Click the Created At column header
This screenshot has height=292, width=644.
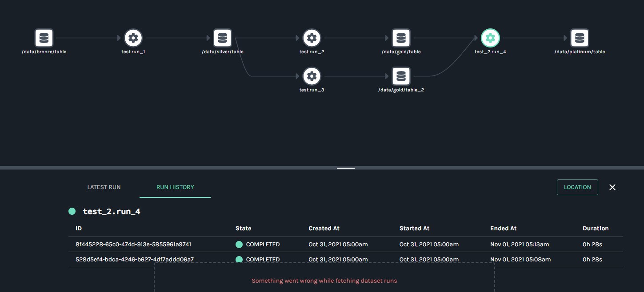[324, 229]
